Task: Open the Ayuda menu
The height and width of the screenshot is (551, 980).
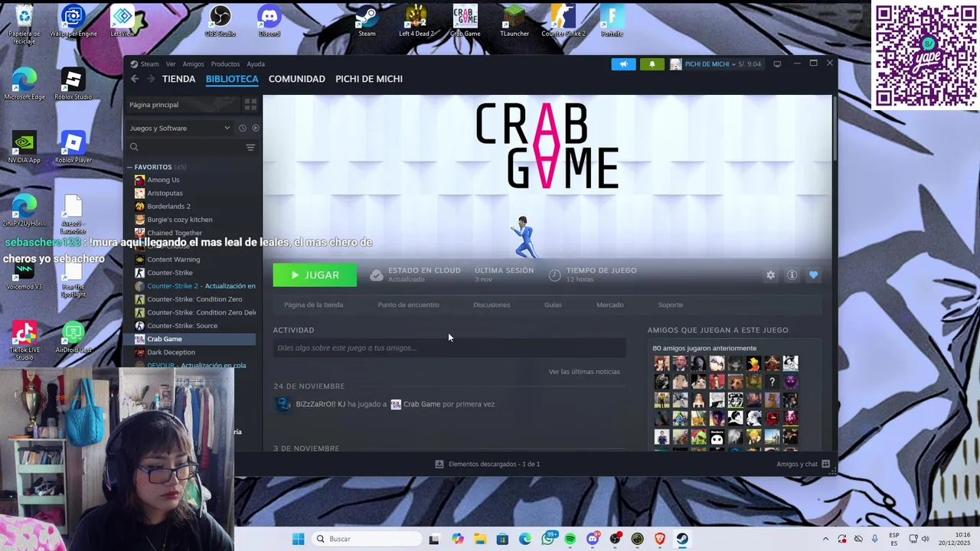Action: pyautogui.click(x=256, y=64)
